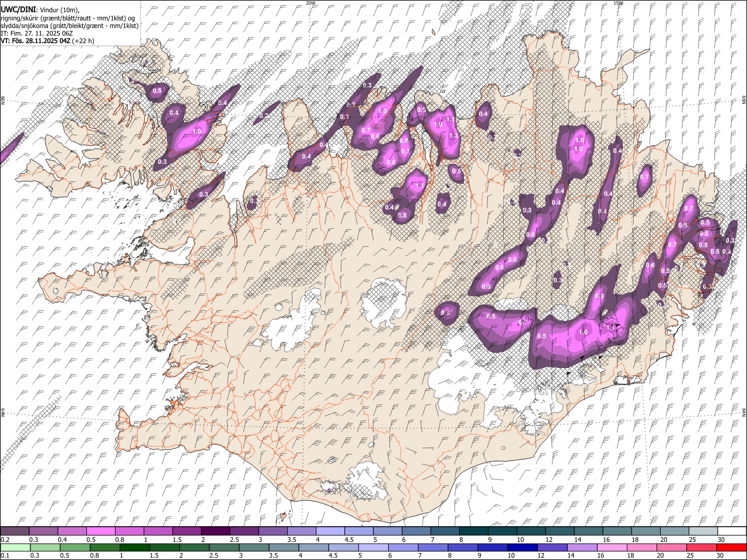The height and width of the screenshot is (560, 747).
Task: Select the 0.8 swatch in upper snow scale
Action: coord(129,531)
